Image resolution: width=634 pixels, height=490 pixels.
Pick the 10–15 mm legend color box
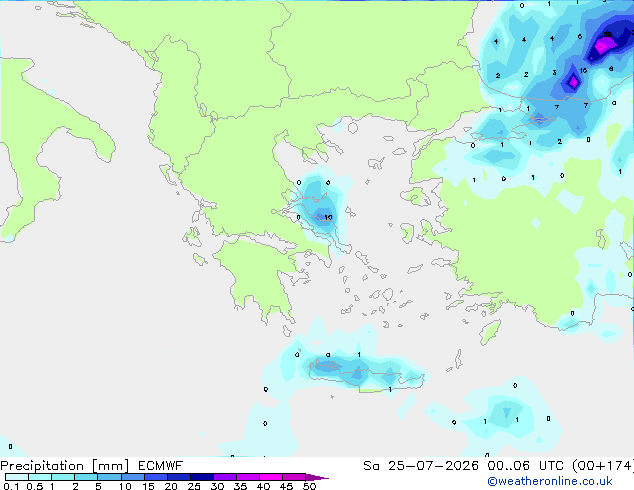pos(133,477)
